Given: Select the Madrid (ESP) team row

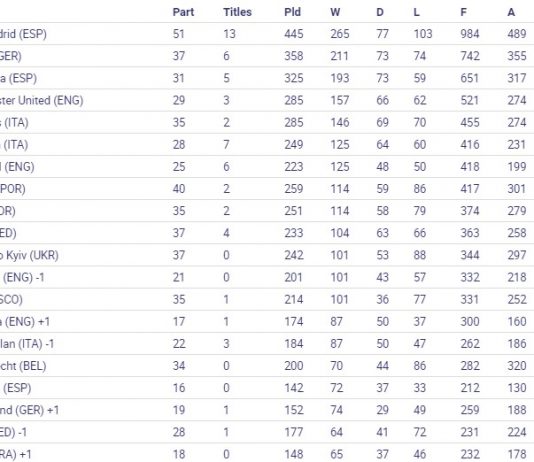Looking at the screenshot, I should coord(267,34).
